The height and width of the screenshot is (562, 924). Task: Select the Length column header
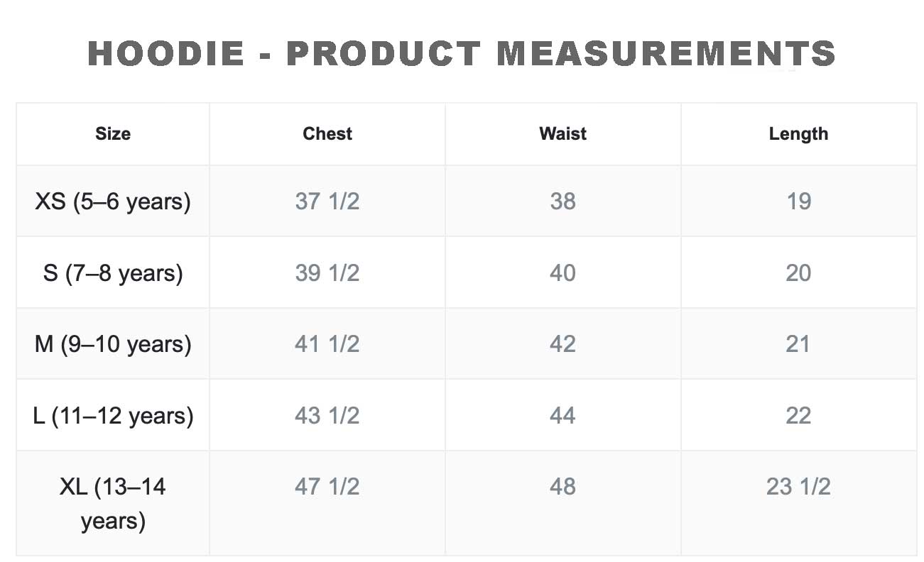tap(798, 134)
